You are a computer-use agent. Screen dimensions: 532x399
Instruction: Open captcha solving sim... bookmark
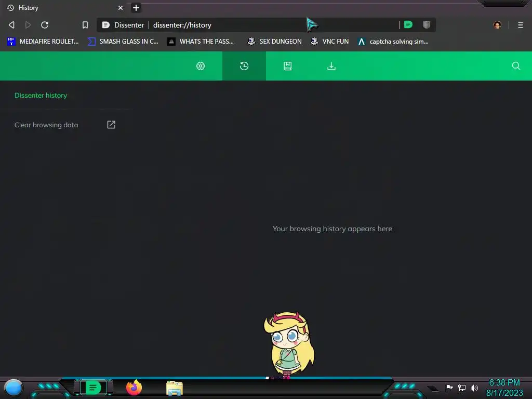[x=393, y=42]
